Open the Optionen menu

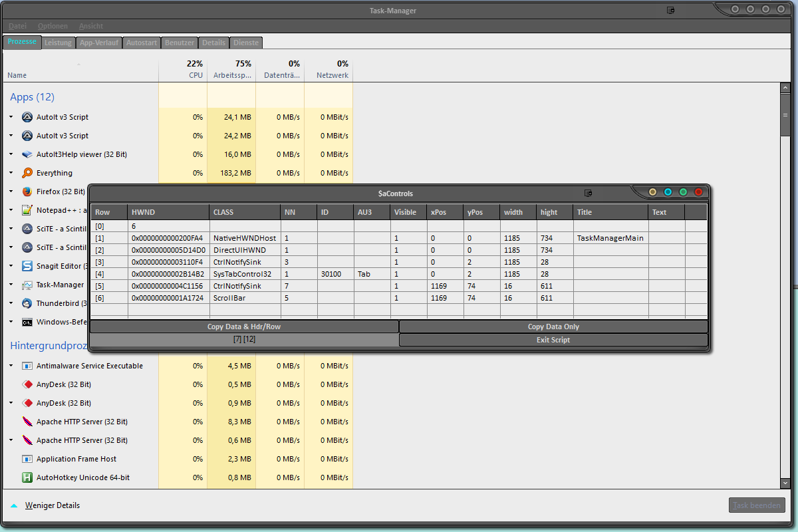pos(53,26)
